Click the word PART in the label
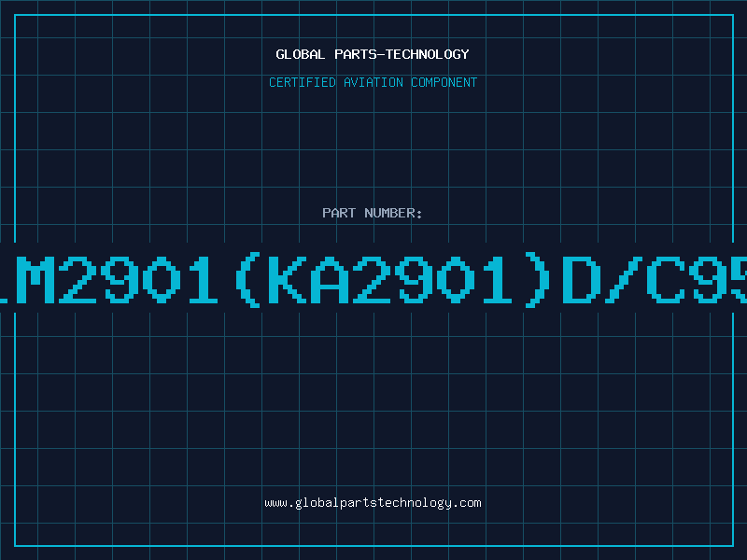 [x=339, y=213]
